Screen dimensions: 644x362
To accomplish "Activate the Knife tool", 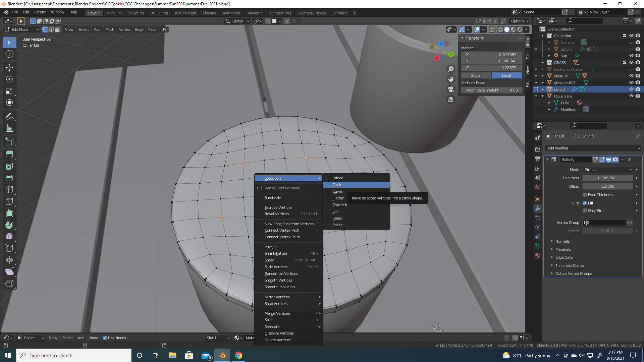I will [9, 201].
